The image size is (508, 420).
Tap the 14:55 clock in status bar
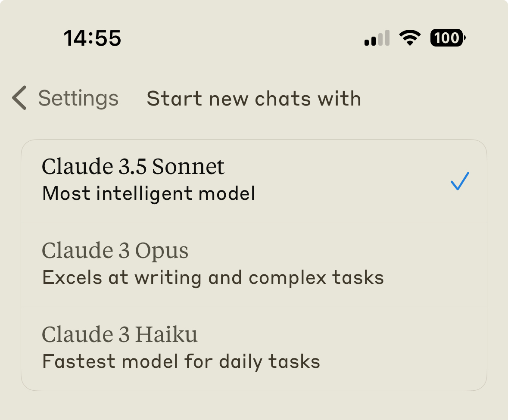click(92, 38)
